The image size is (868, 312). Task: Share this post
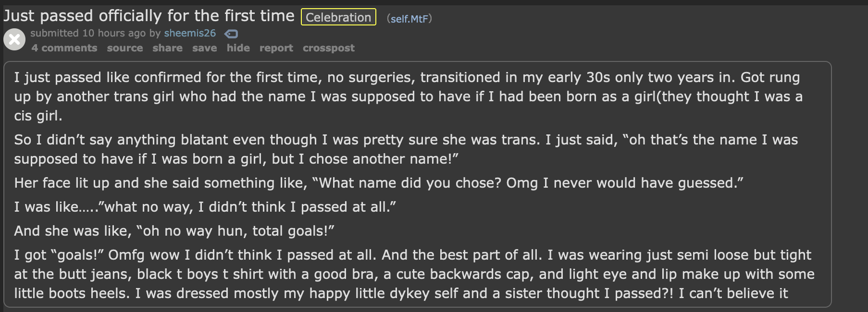pyautogui.click(x=167, y=48)
